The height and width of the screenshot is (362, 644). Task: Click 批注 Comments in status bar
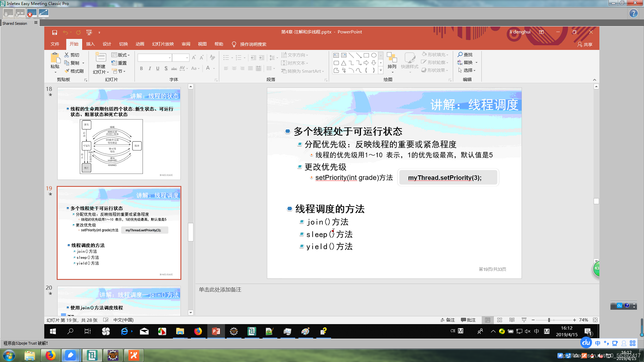(x=468, y=320)
